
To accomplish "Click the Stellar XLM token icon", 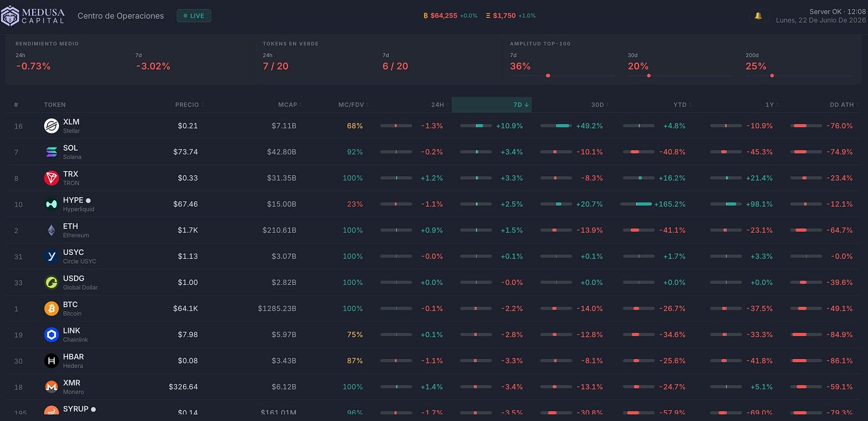I will pyautogui.click(x=51, y=126).
